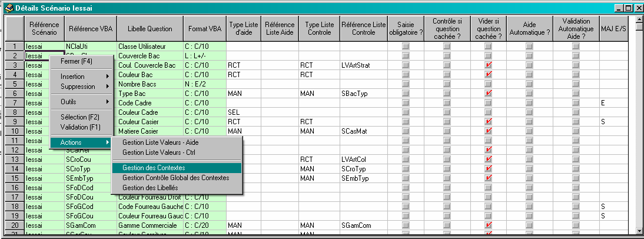The width and height of the screenshot is (644, 239).
Task: Toggle Contrôle si question cachée row 4
Action: (x=446, y=74)
